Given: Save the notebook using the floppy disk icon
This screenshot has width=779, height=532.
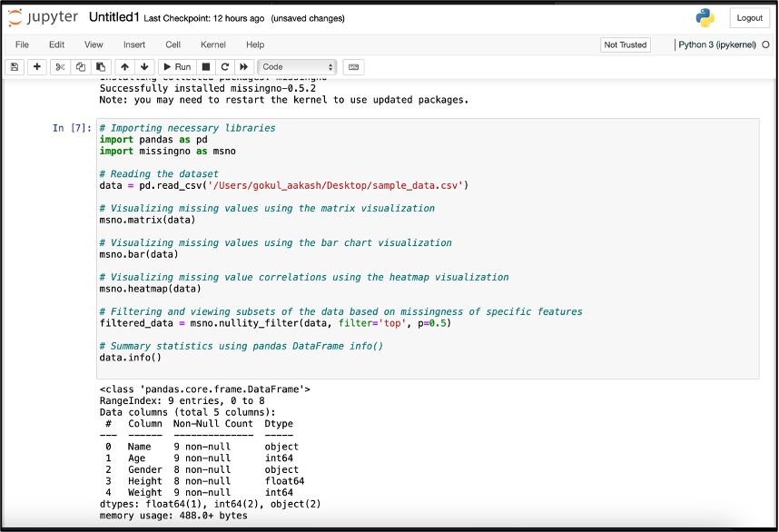Looking at the screenshot, I should (14, 66).
